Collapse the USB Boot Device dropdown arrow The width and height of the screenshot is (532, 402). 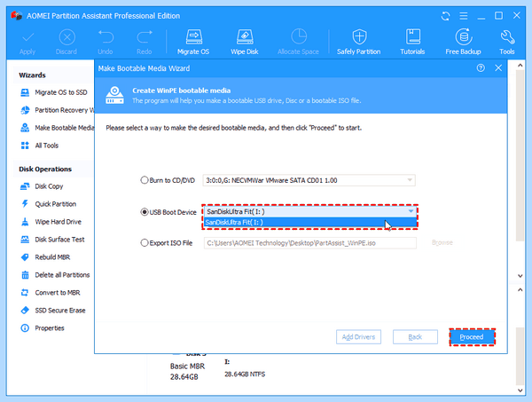tap(411, 211)
